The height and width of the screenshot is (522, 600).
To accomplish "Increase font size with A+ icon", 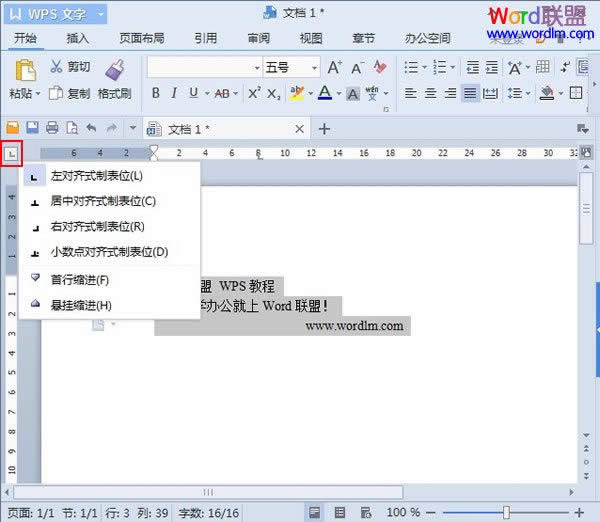I will click(335, 67).
